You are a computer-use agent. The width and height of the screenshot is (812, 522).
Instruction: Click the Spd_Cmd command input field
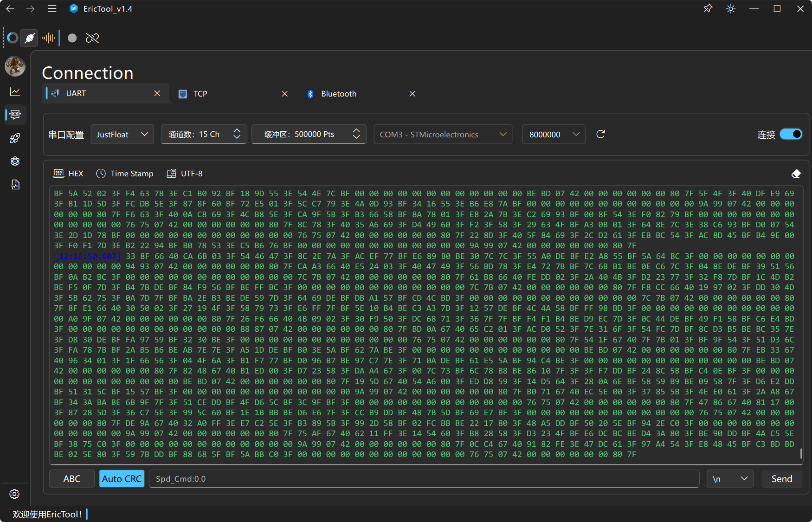pyautogui.click(x=424, y=479)
